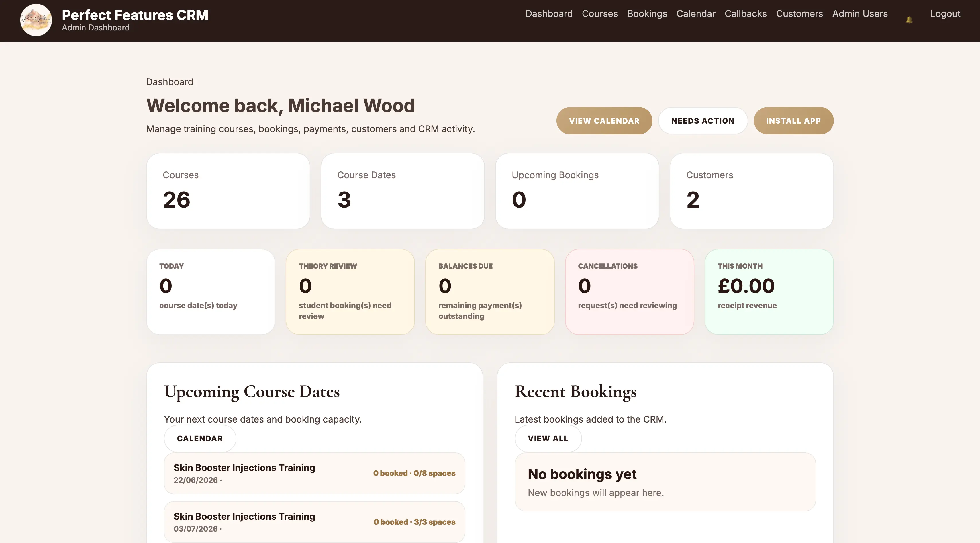The height and width of the screenshot is (543, 980).
Task: Open the CALENDAR button under Upcoming Course Dates
Action: 200,438
